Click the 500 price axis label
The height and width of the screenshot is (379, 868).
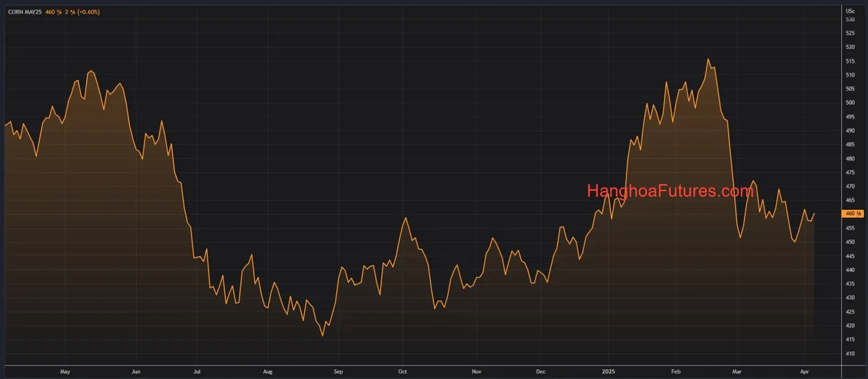pos(850,103)
